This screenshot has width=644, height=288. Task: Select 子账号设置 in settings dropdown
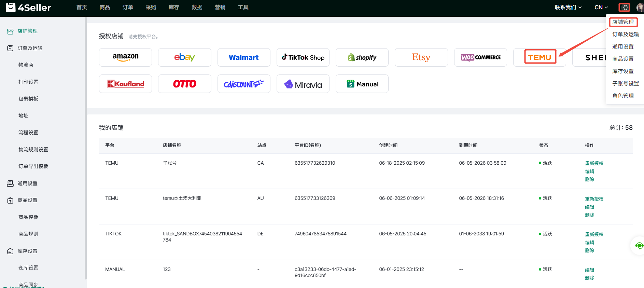(x=626, y=84)
